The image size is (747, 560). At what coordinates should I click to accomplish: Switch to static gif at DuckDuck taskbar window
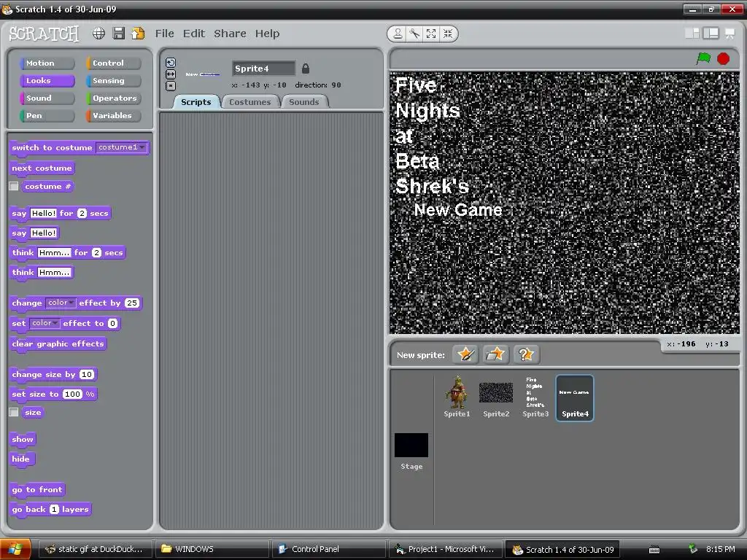[x=95, y=549]
